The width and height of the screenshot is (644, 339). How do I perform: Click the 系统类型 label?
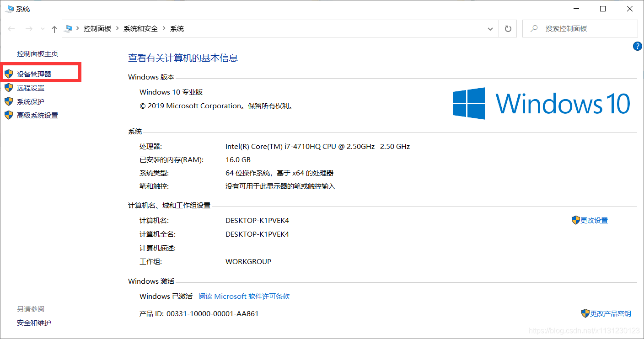154,173
